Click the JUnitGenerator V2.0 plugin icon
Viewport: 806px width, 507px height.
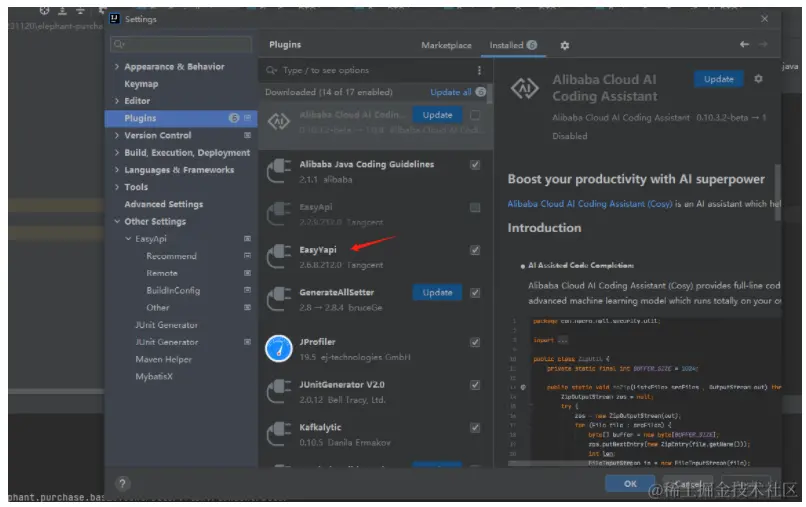pyautogui.click(x=279, y=391)
